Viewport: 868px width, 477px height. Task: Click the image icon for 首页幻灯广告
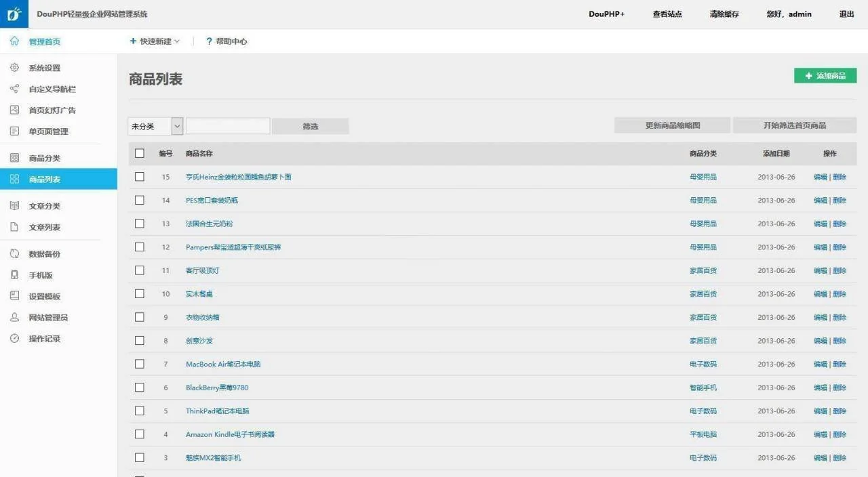14,110
